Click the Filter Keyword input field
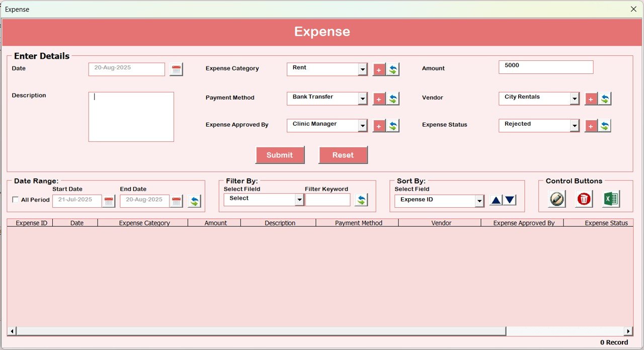 [x=328, y=200]
